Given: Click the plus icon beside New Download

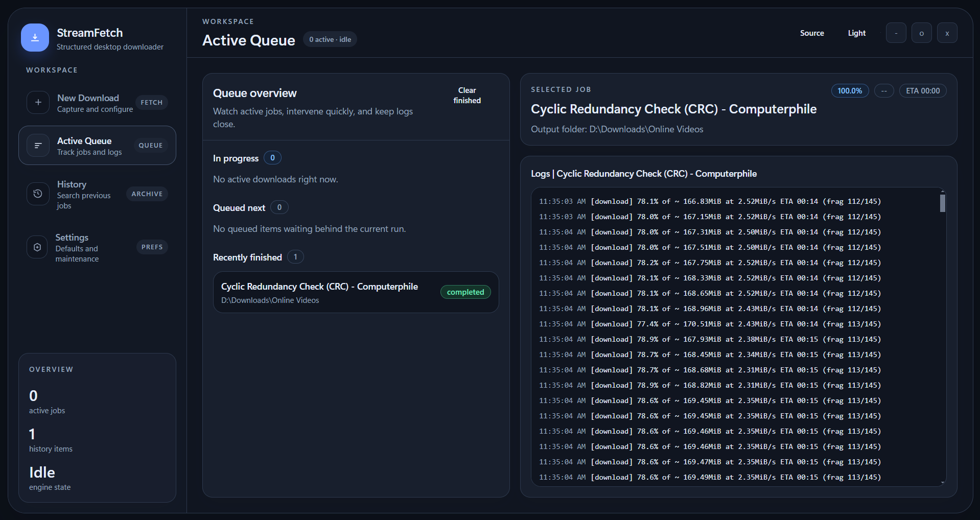Looking at the screenshot, I should (x=38, y=102).
